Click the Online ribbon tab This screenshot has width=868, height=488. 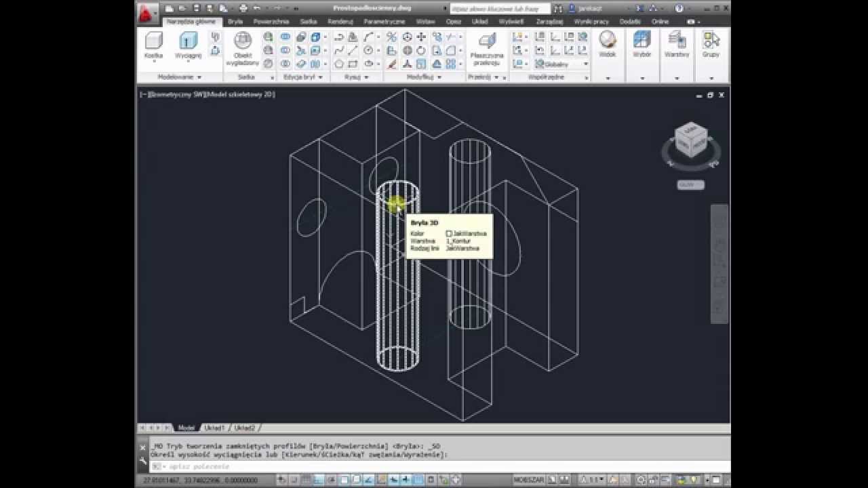660,22
